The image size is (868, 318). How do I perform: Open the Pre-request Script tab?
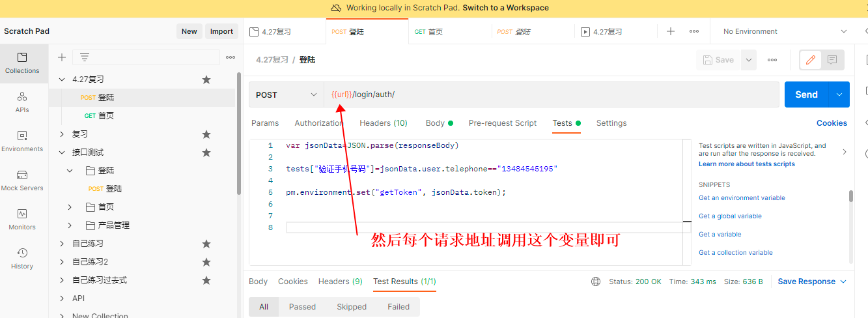(x=503, y=123)
